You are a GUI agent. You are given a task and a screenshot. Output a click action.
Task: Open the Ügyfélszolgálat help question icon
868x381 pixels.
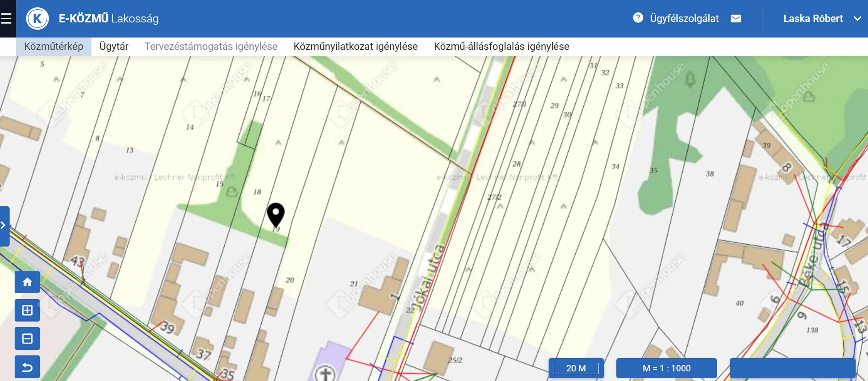(x=638, y=18)
